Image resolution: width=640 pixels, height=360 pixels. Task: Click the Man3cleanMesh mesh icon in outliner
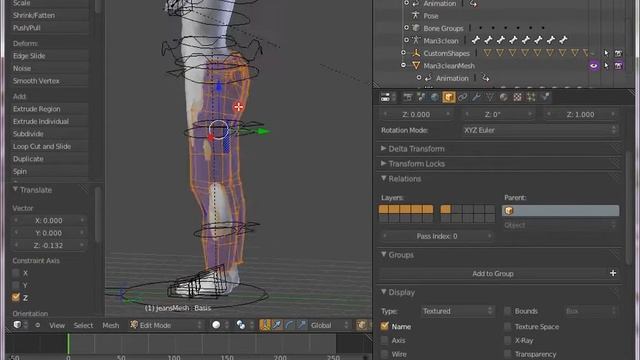[416, 65]
